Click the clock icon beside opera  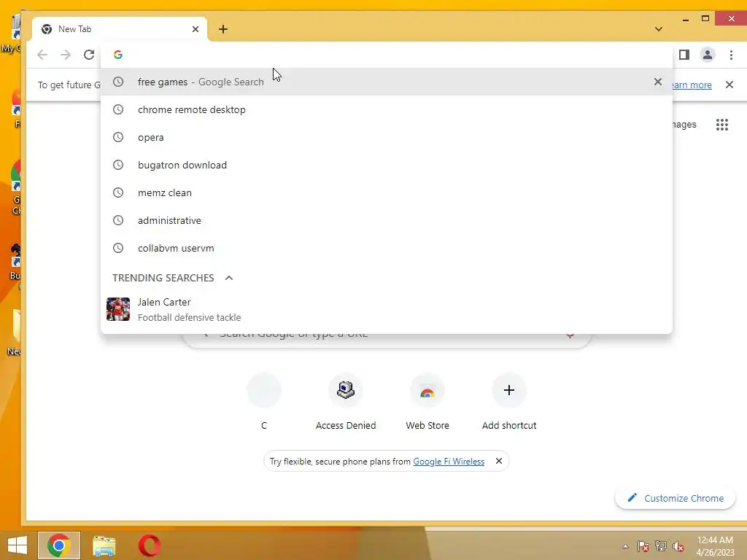pos(118,137)
